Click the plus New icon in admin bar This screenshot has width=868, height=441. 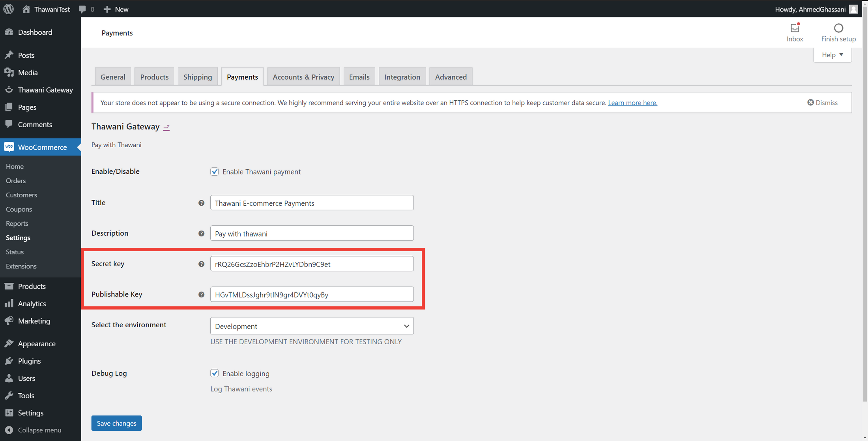click(x=107, y=9)
